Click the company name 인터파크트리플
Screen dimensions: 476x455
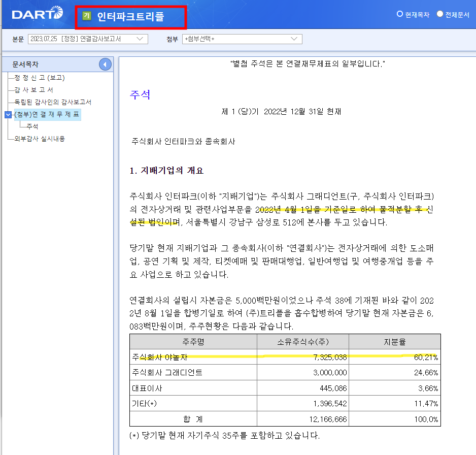point(130,16)
